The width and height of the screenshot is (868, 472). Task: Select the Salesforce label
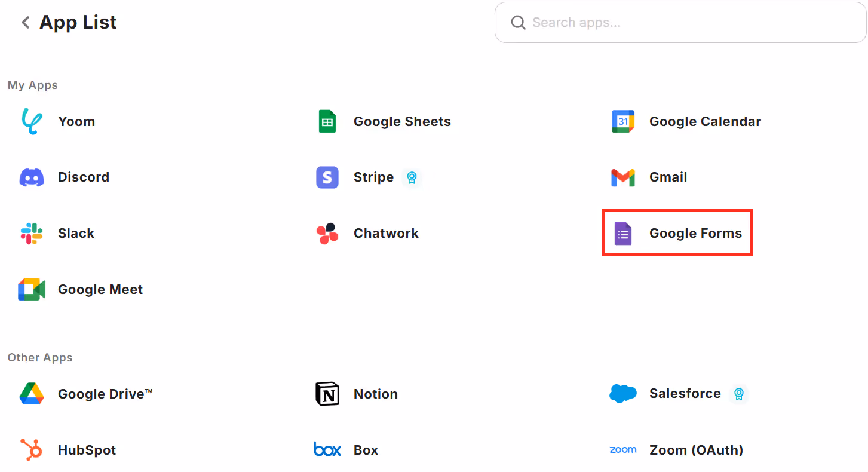685,393
